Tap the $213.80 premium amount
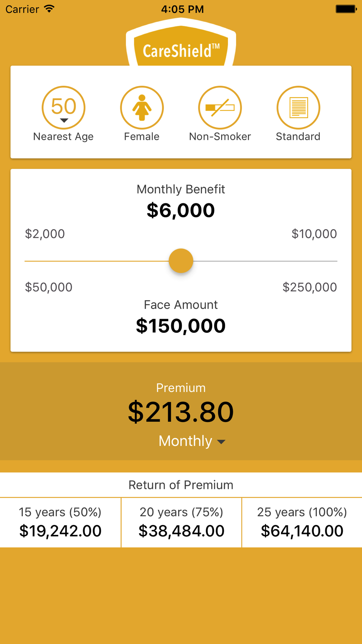 click(x=181, y=412)
